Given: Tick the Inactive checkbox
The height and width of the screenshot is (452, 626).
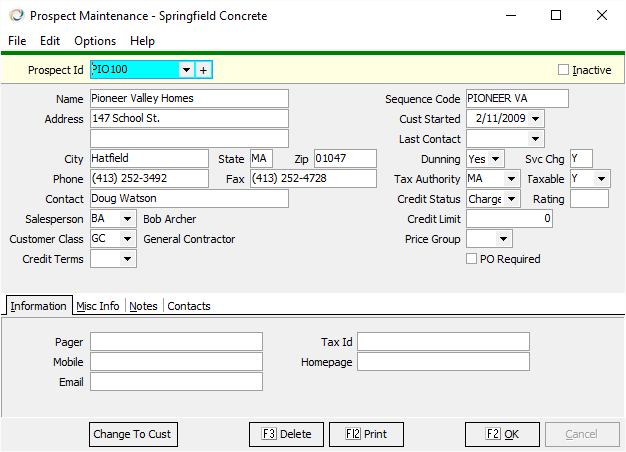Looking at the screenshot, I should [x=563, y=70].
